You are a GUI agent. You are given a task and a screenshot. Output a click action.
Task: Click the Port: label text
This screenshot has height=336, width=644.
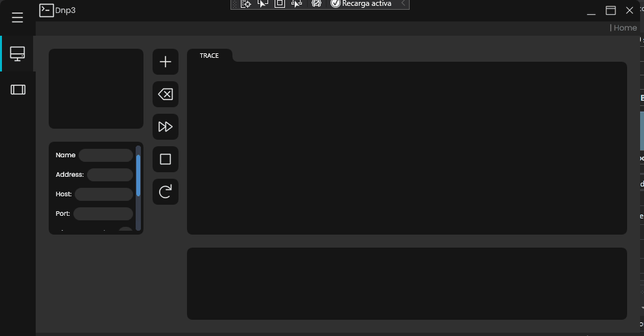point(63,213)
